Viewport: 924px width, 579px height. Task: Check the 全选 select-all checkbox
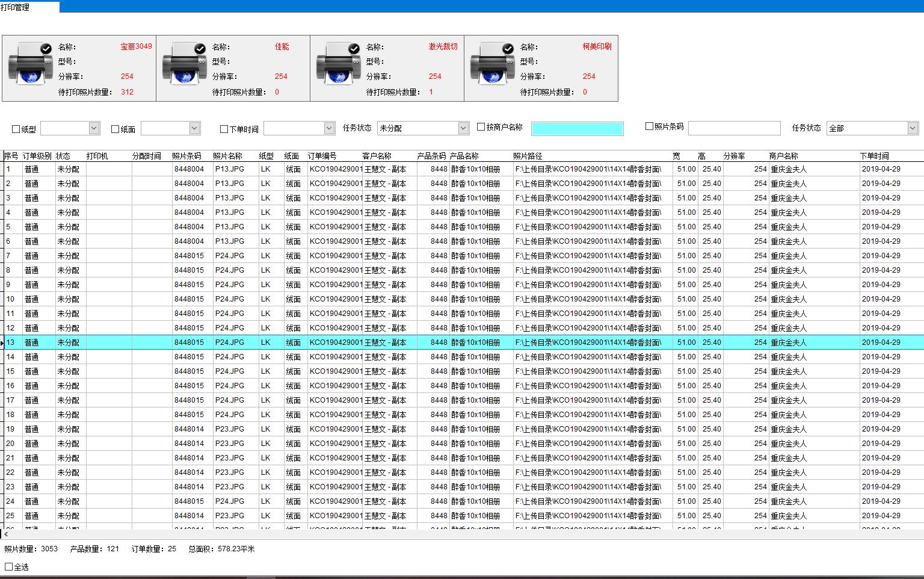tap(9, 566)
